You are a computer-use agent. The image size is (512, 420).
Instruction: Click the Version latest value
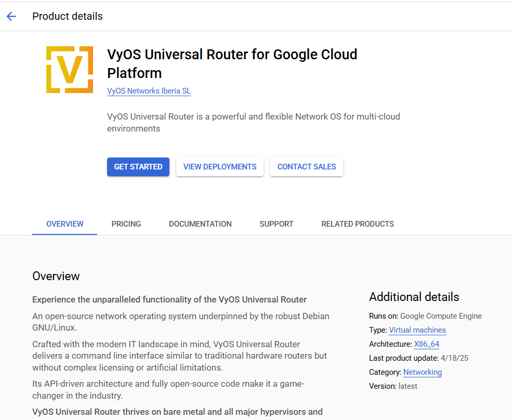[408, 386]
